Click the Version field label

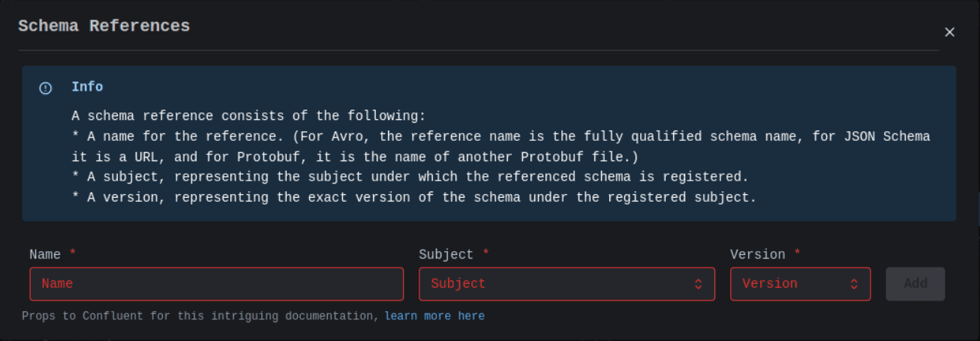point(757,255)
